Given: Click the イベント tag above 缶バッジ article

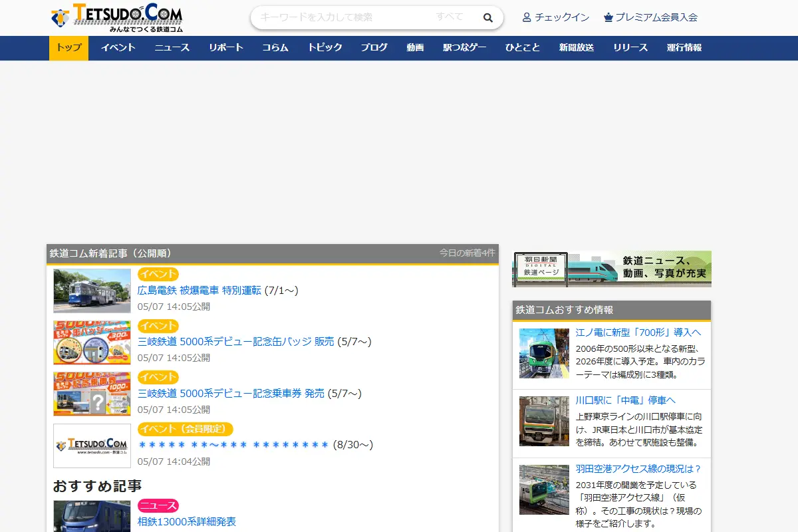Looking at the screenshot, I should click(x=158, y=326).
